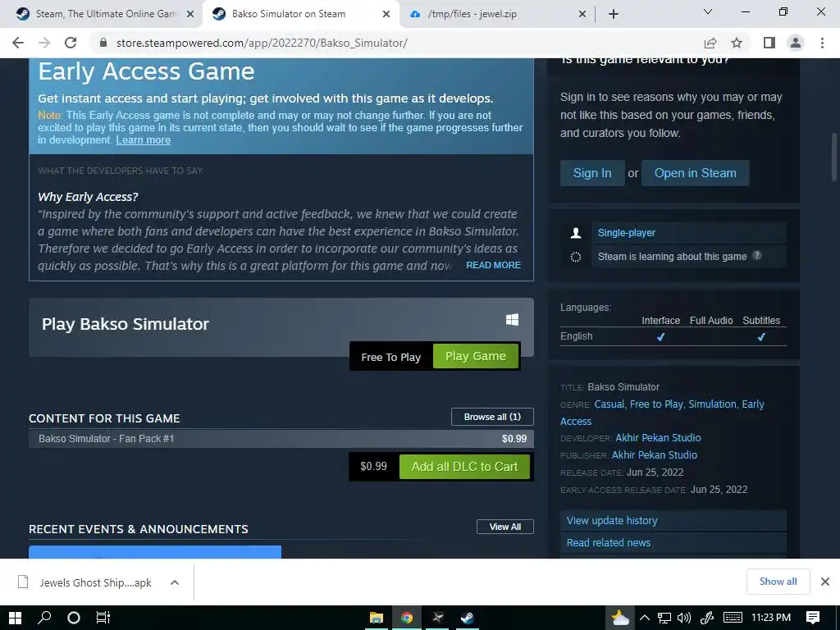Click the Sign In button
The height and width of the screenshot is (630, 840).
592,173
